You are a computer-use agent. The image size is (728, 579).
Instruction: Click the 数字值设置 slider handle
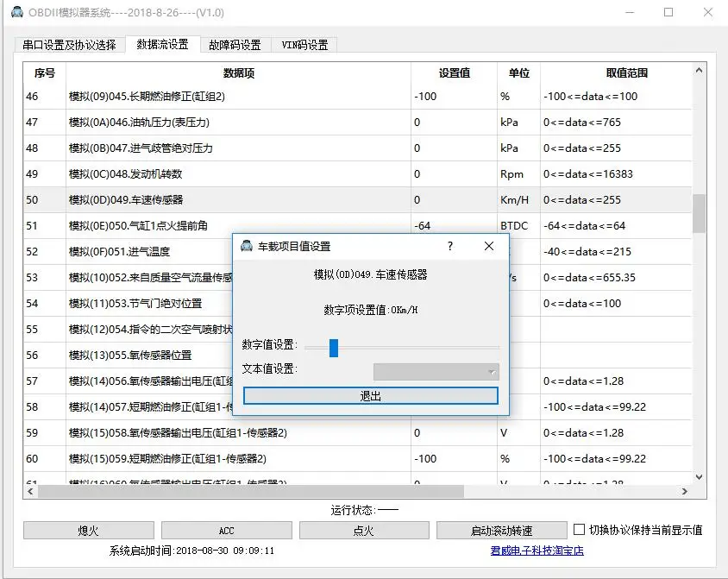point(333,348)
